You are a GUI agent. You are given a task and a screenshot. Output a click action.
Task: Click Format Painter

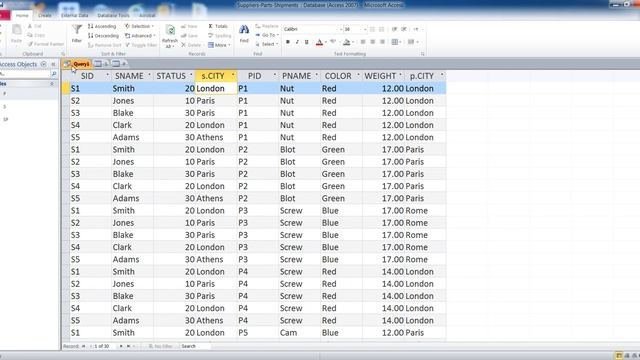pyautogui.click(x=46, y=44)
